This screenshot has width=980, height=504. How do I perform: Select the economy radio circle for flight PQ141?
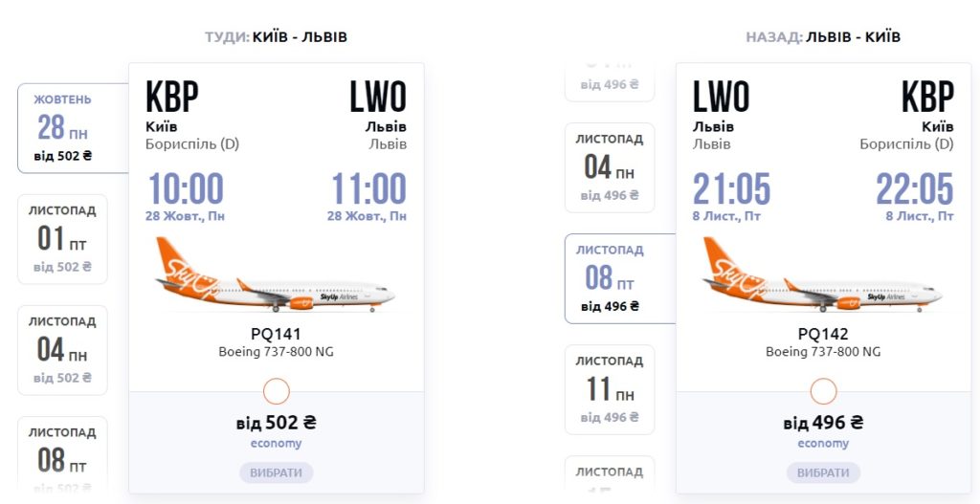[276, 391]
